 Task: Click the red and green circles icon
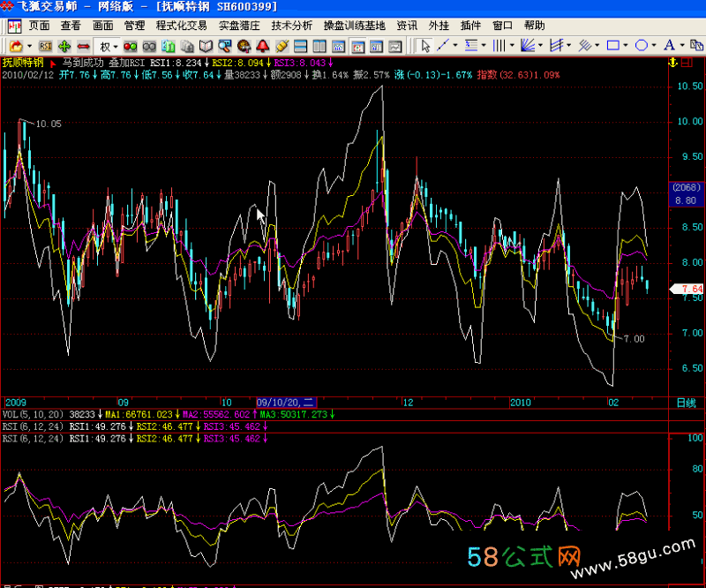(130, 46)
